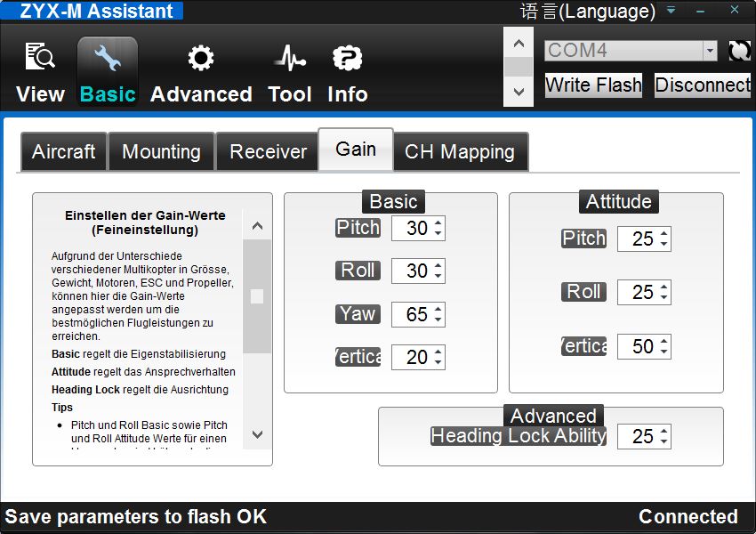
Task: Increase Basic Roll gain value
Action: [x=438, y=266]
